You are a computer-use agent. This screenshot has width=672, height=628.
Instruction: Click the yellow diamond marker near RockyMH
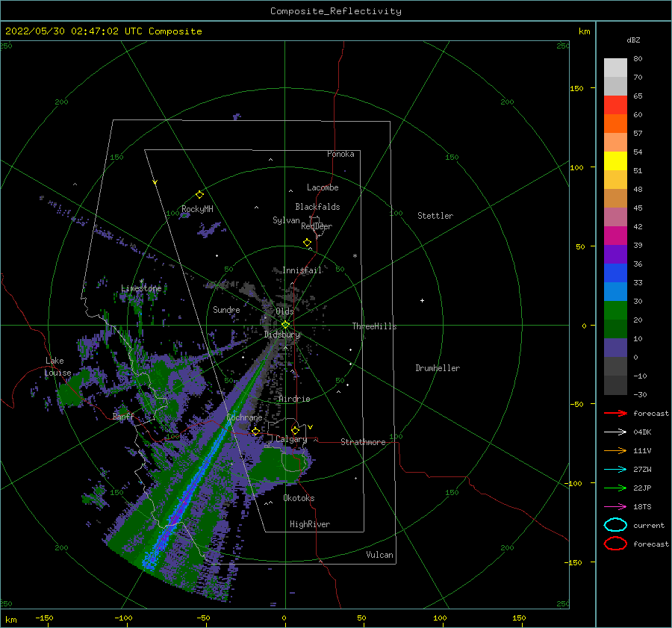(x=199, y=195)
